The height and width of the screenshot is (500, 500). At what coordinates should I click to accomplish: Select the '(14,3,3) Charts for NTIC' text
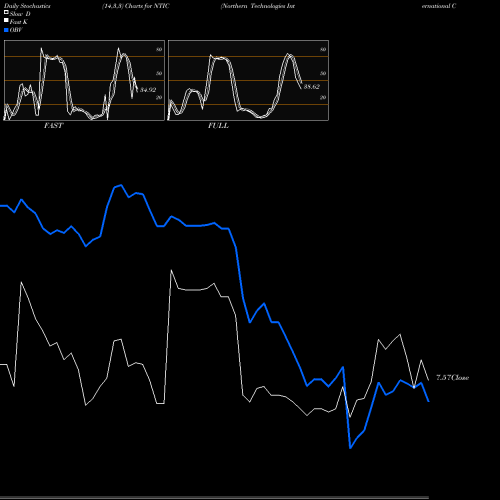point(136,6)
